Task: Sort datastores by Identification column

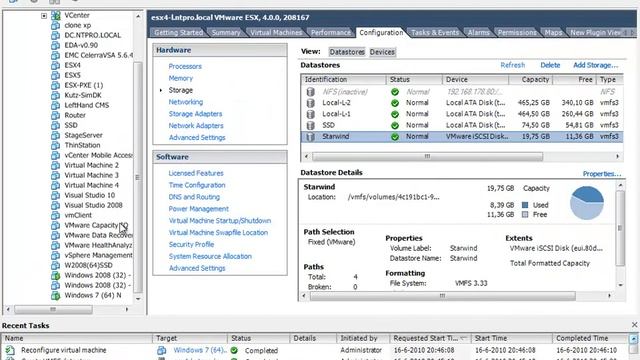Action: (x=344, y=80)
